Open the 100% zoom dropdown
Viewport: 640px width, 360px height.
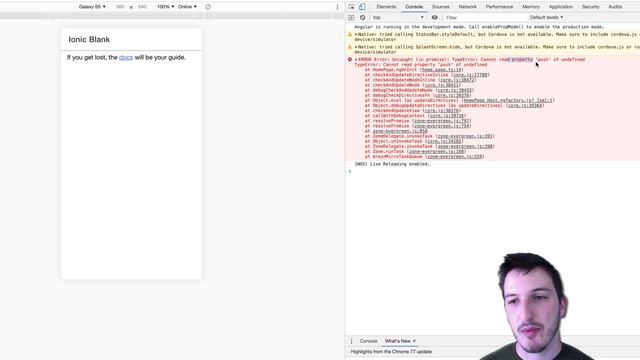tap(166, 7)
